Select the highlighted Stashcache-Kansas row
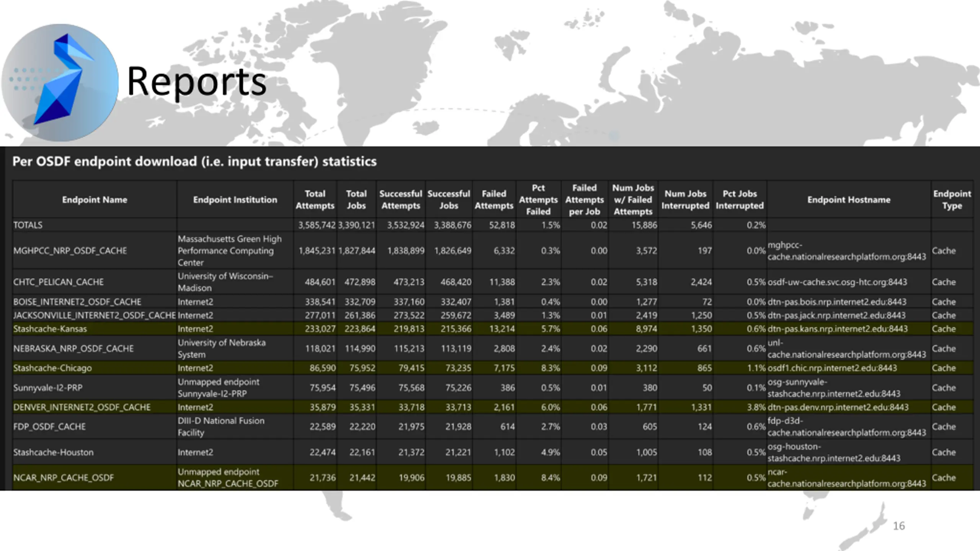 [50, 329]
